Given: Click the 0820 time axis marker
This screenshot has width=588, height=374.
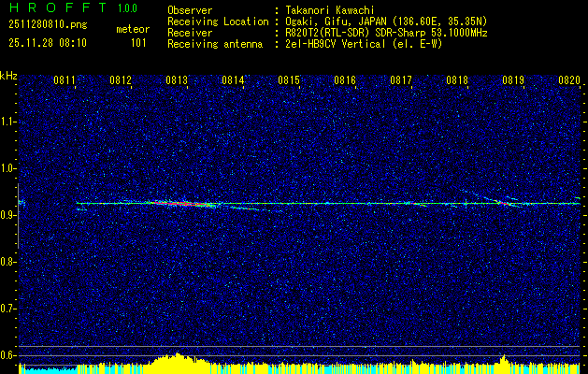Looking at the screenshot, I should pos(569,80).
